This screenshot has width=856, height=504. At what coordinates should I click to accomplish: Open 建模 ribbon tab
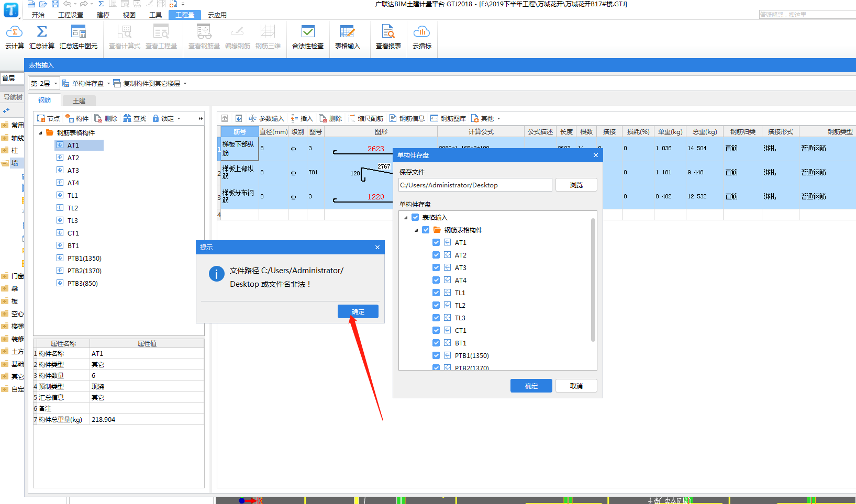(x=103, y=15)
